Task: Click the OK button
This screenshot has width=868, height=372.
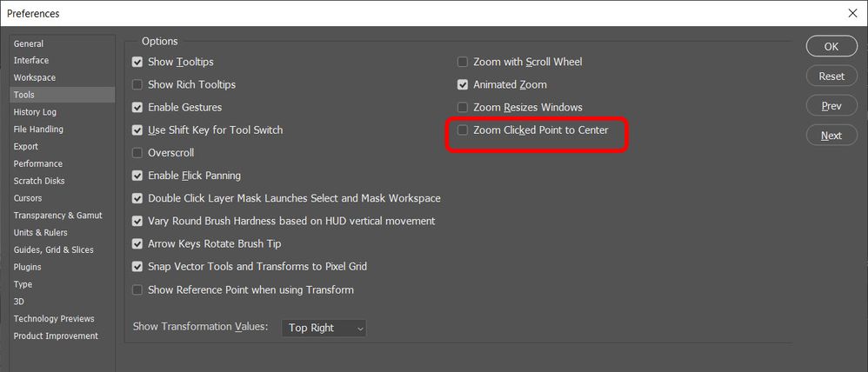Action: [x=831, y=46]
